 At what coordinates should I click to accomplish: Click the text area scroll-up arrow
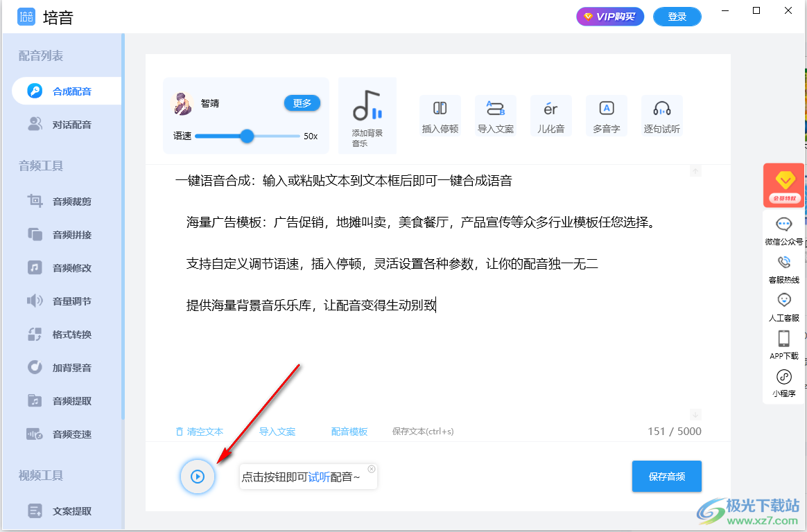[x=695, y=171]
